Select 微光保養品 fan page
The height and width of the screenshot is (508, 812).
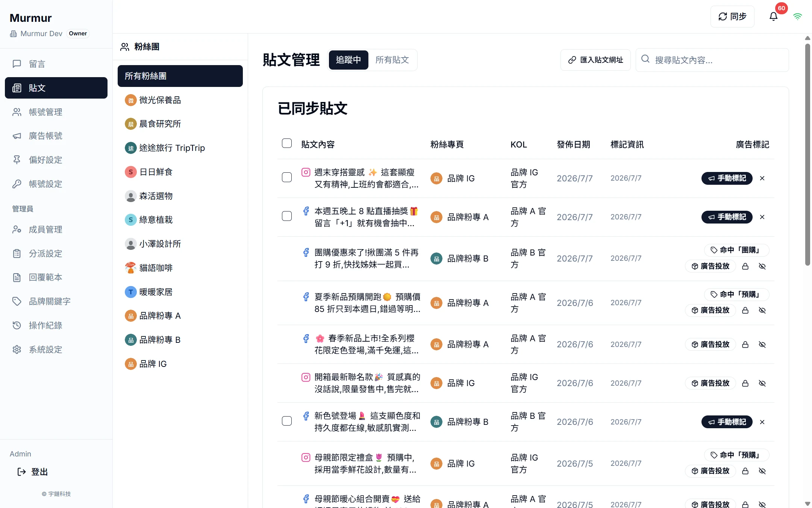(180, 100)
